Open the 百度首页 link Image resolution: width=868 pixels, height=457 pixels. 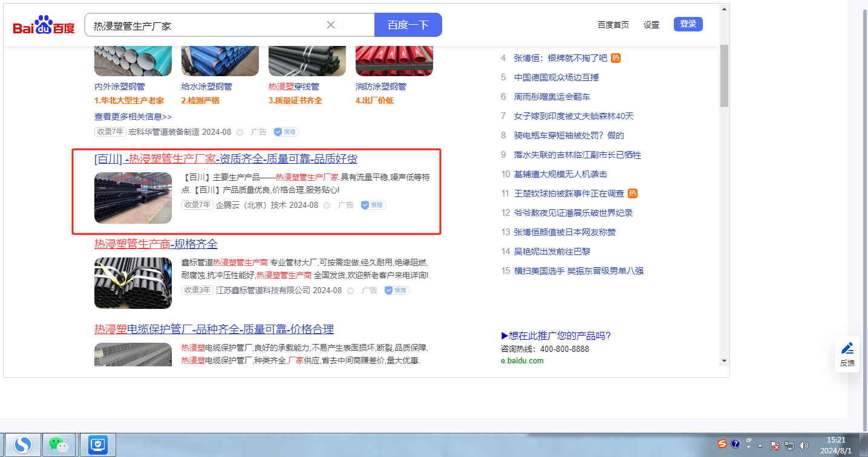(x=613, y=25)
